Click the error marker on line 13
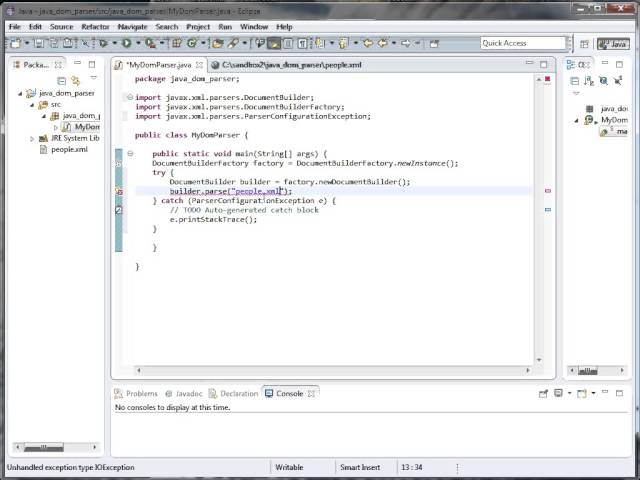The image size is (640, 480). 119,191
